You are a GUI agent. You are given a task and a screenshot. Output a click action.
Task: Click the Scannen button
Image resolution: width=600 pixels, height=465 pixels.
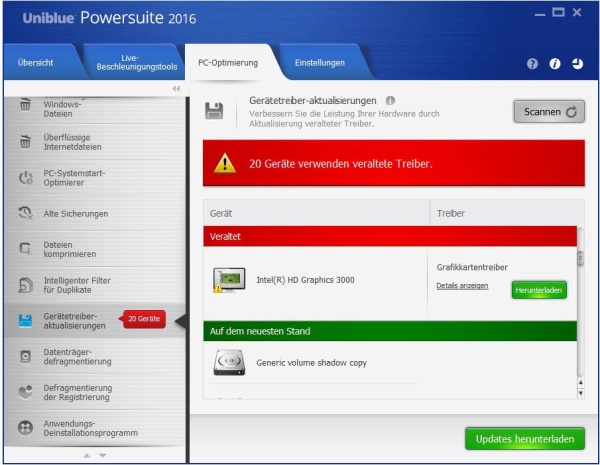[x=549, y=112]
